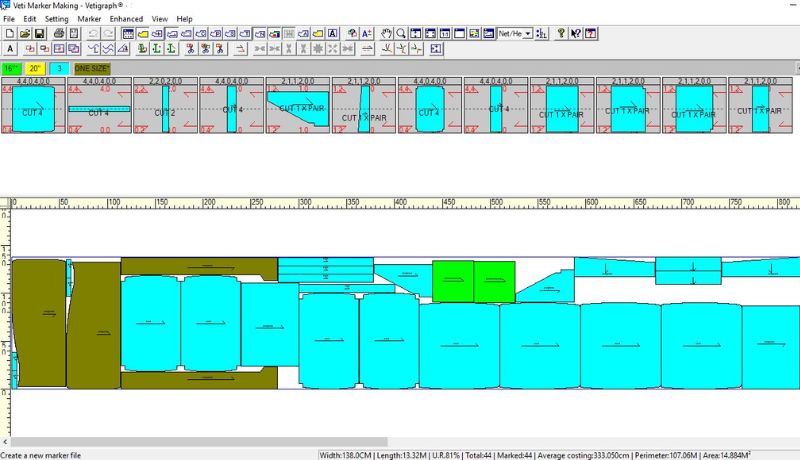Click the boxed A annotation icon
The image size is (800, 460).
point(333,34)
